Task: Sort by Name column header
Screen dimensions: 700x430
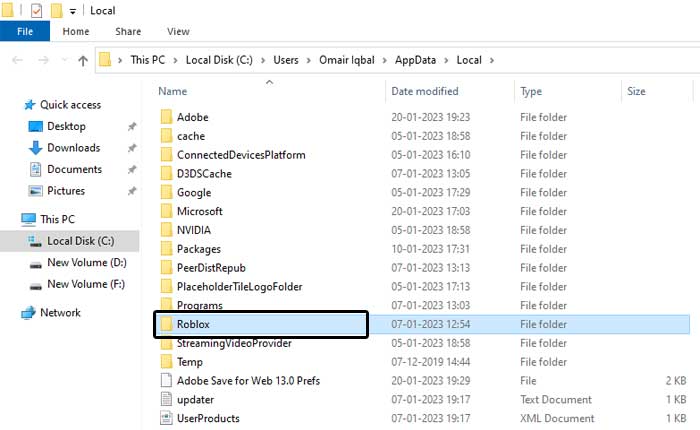Action: click(173, 91)
